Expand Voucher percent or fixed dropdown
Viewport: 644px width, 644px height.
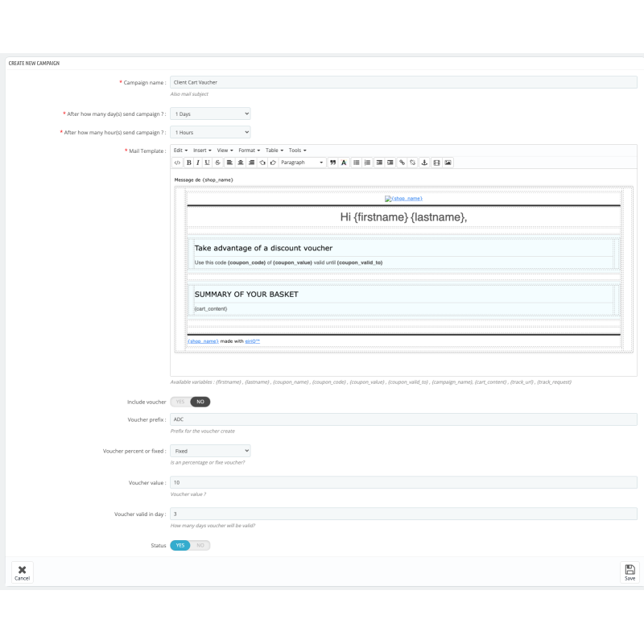pyautogui.click(x=210, y=451)
